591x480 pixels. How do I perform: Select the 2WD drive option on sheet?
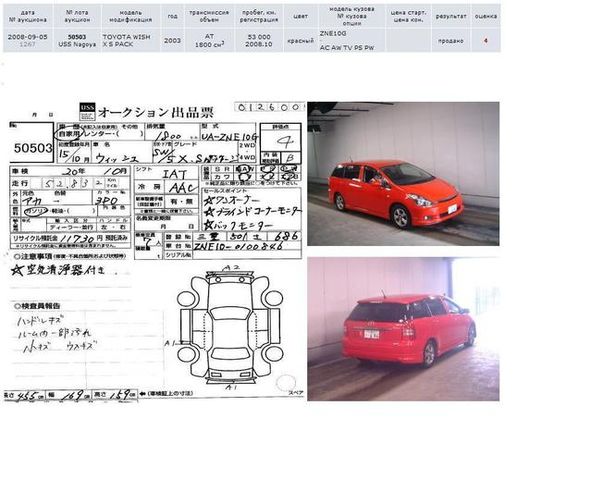(x=248, y=145)
